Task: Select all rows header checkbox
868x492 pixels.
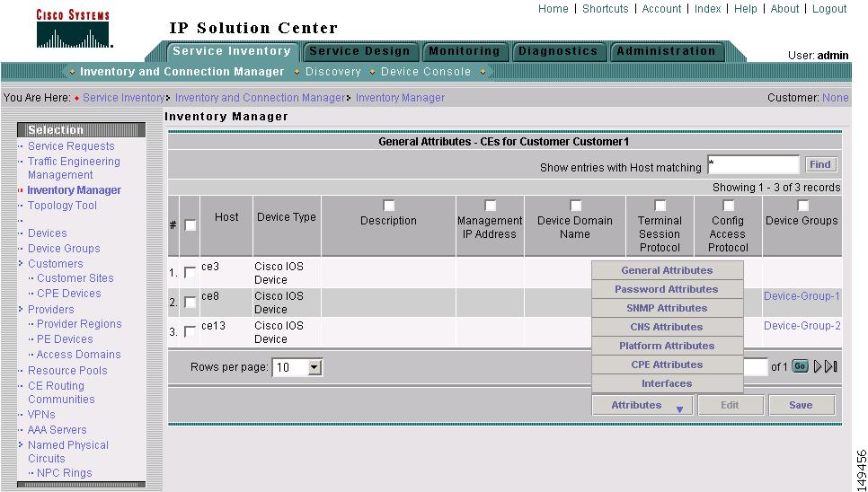Action: (190, 225)
